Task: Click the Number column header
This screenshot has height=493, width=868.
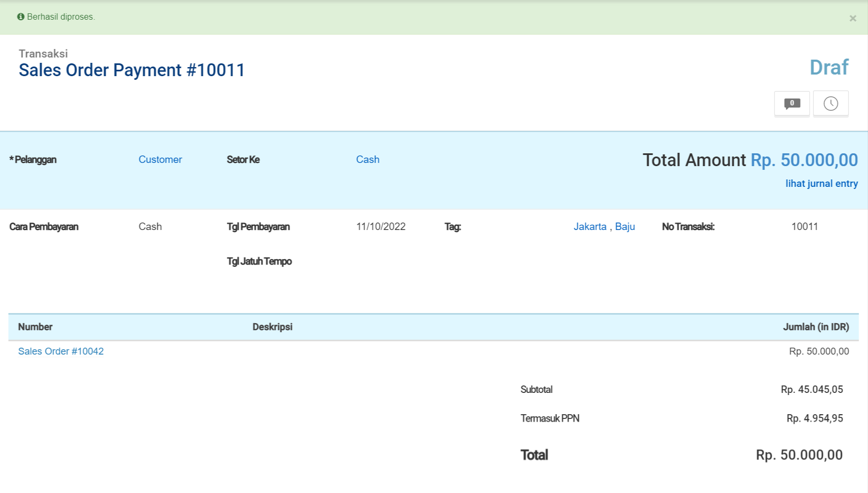Action: click(x=35, y=326)
